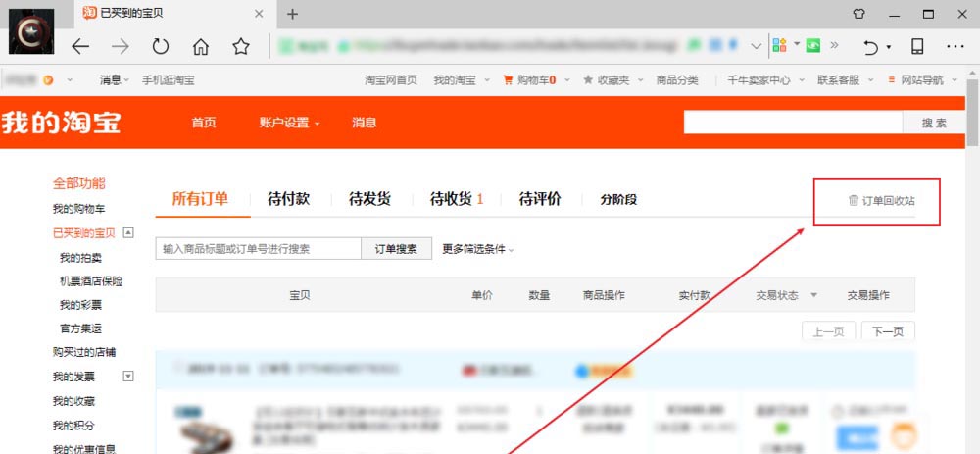Screen dimensions: 980x454
Task: Open a new tab with the plus button
Action: click(x=292, y=14)
